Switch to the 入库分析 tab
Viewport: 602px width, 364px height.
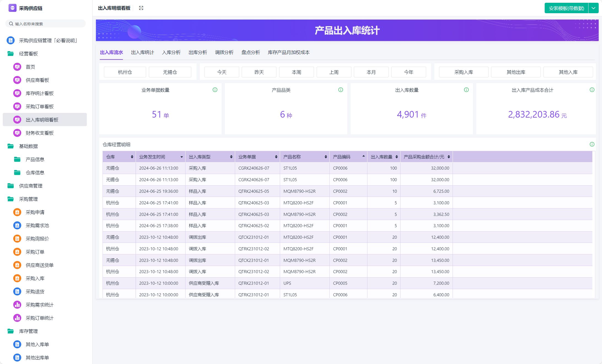click(x=171, y=52)
